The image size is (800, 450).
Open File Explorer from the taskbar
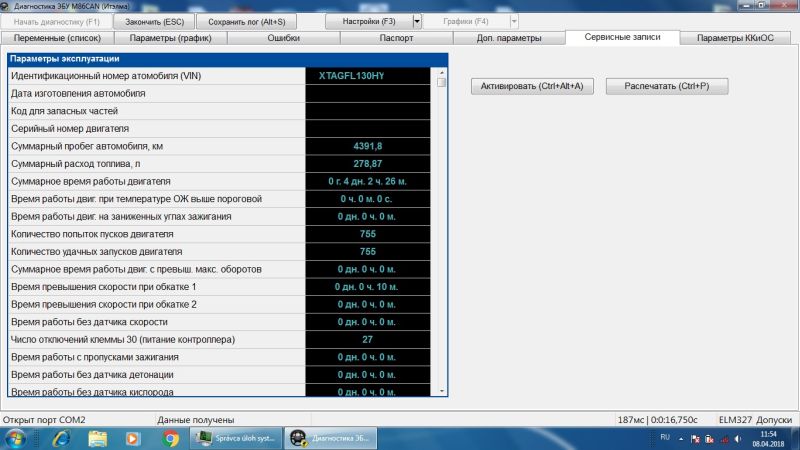click(x=98, y=437)
